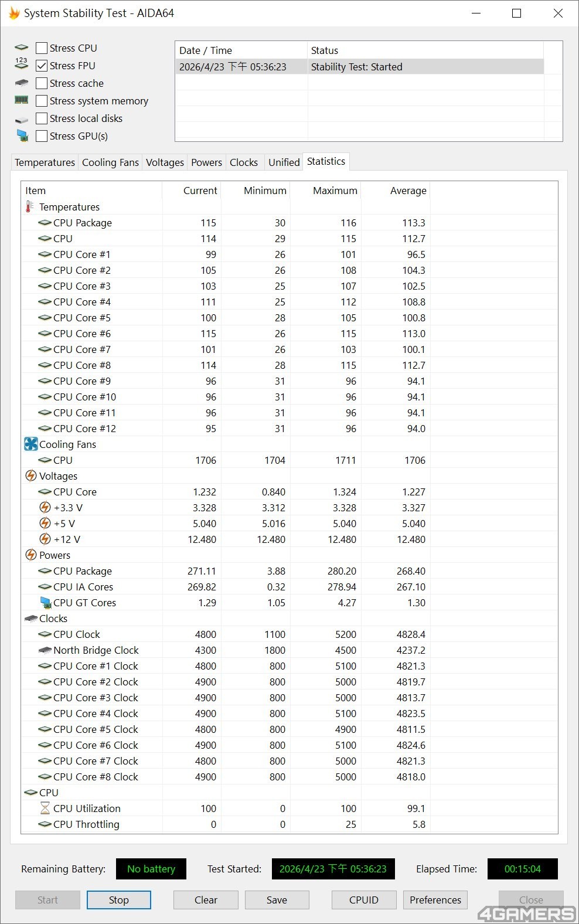Screen dimensions: 579x924
Task: Click the disk icon beside Stress local disks
Action: point(22,120)
